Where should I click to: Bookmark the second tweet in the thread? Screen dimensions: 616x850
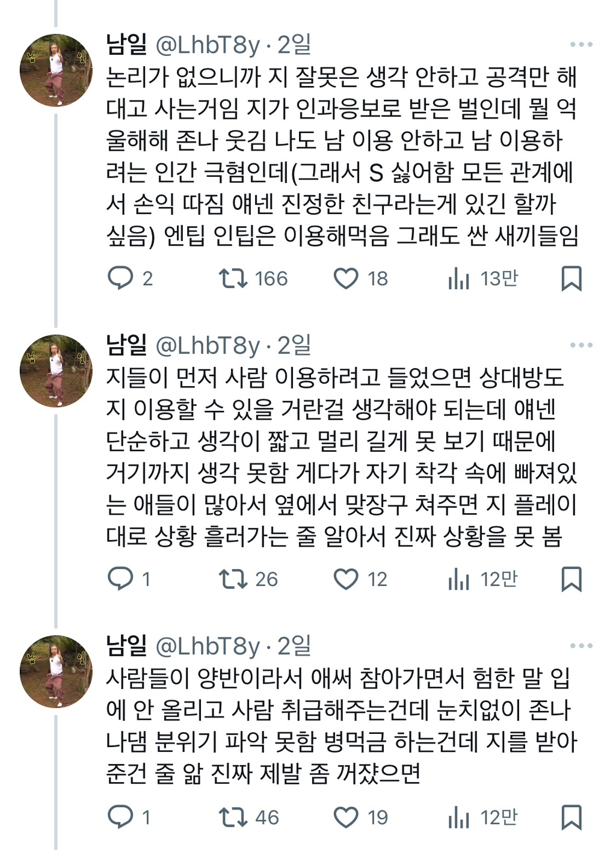coord(571,579)
